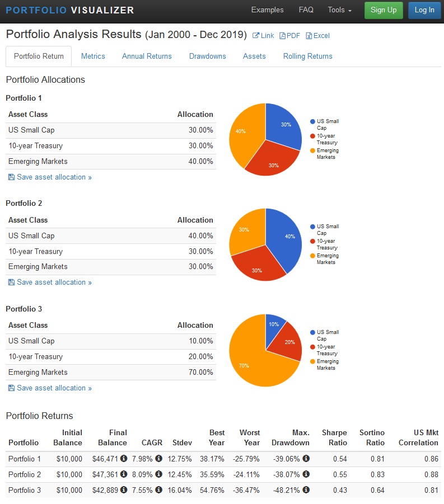Click 10-year Treasury legend entry in Portfolio 2 chart
Image resolution: width=444 pixels, height=504 pixels.
click(x=324, y=244)
